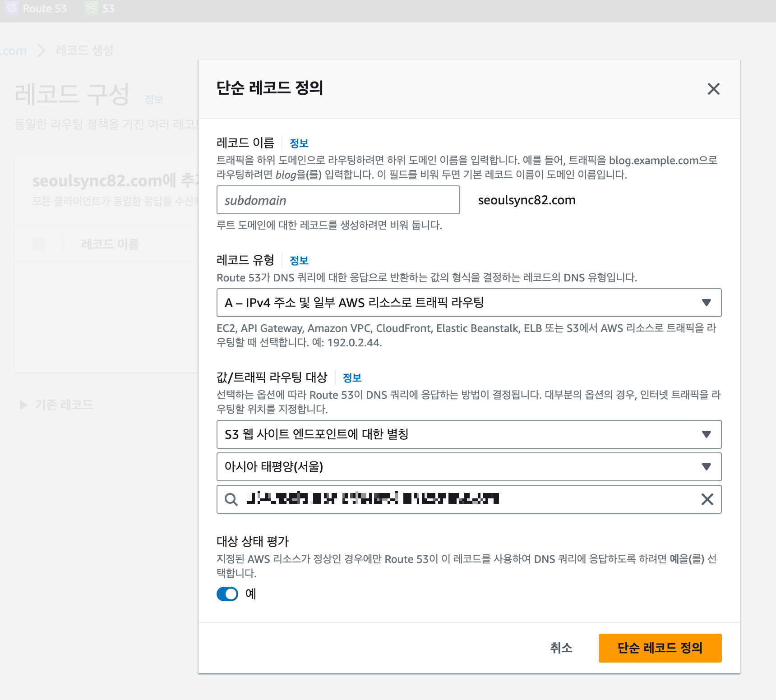Open the record type dropdown (A – IPv4)
Screen dimensions: 776x700
[469, 303]
